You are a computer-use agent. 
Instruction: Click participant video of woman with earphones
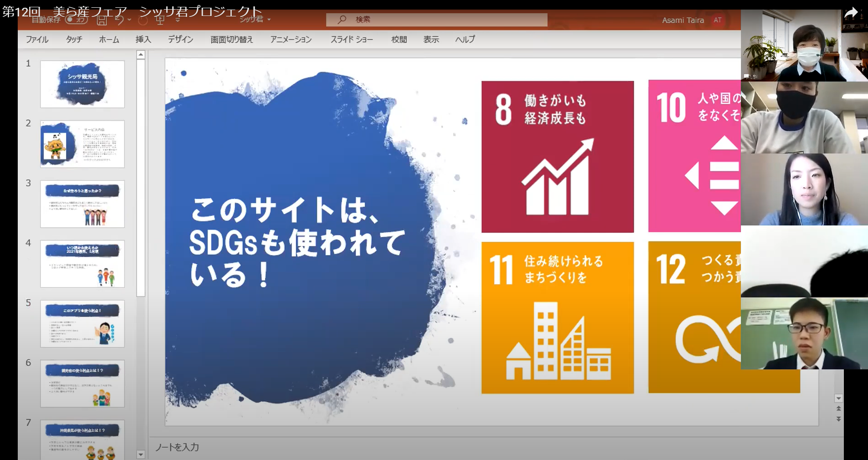tap(804, 189)
